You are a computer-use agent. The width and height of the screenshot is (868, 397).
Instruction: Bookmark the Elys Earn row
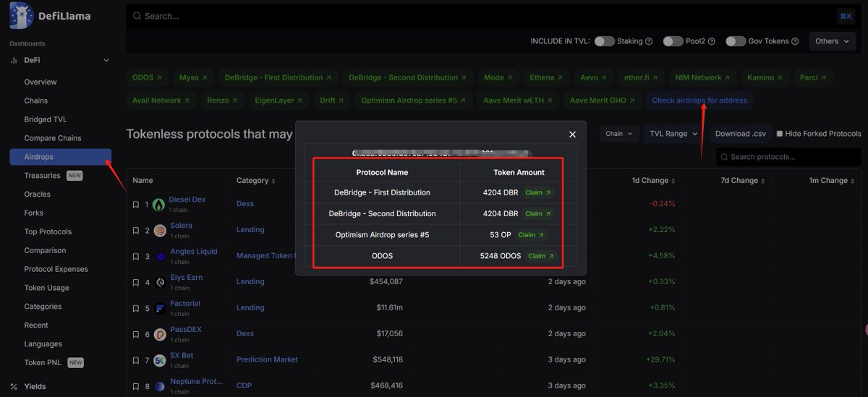[135, 283]
